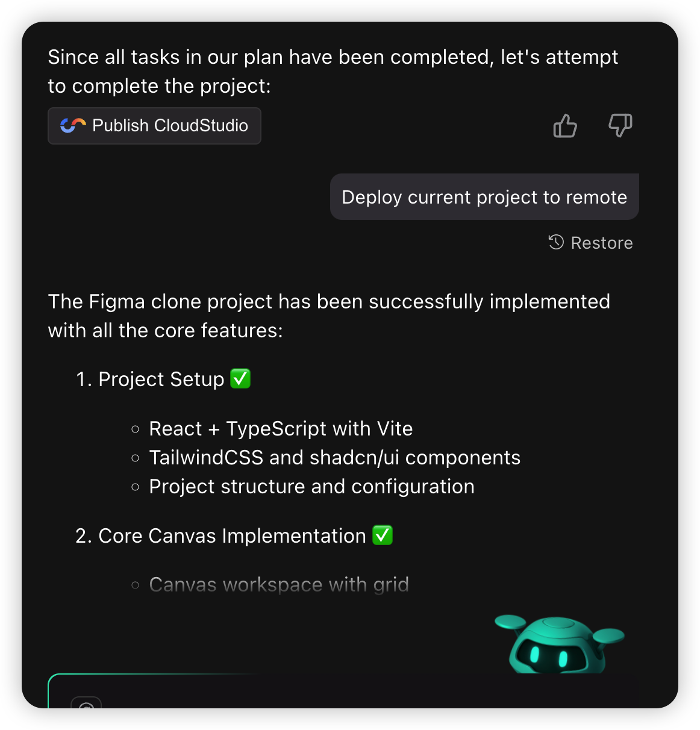Click the "Project Setup" list heading
The width and height of the screenshot is (700, 730).
pos(161,379)
